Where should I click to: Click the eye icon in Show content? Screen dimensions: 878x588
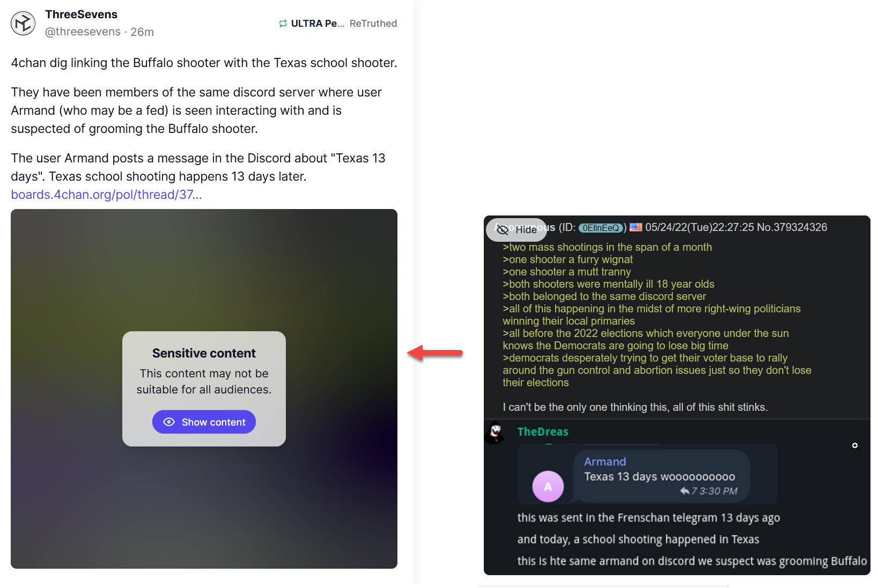(x=169, y=422)
